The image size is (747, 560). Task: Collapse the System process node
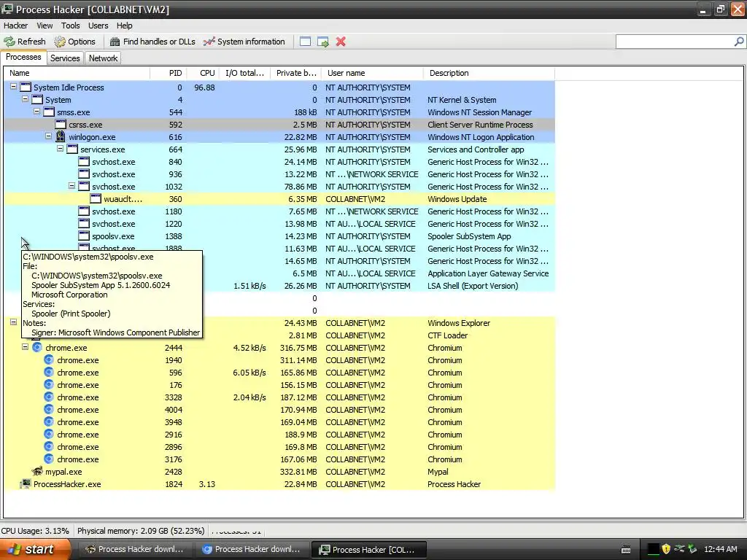[x=26, y=99]
